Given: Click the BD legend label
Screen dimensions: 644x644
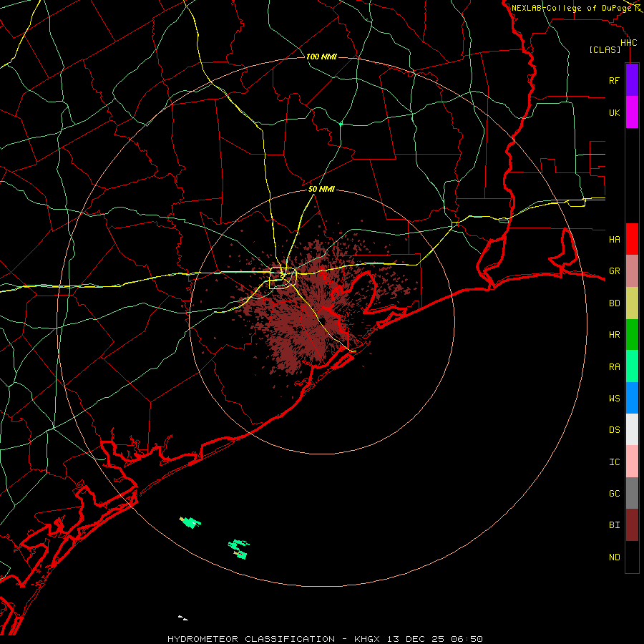Looking at the screenshot, I should (x=614, y=303).
